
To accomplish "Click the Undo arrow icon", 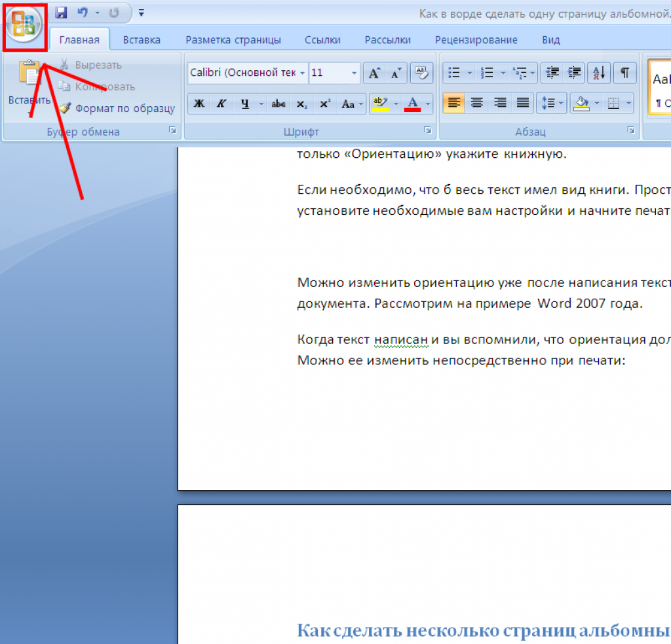I will [x=83, y=13].
